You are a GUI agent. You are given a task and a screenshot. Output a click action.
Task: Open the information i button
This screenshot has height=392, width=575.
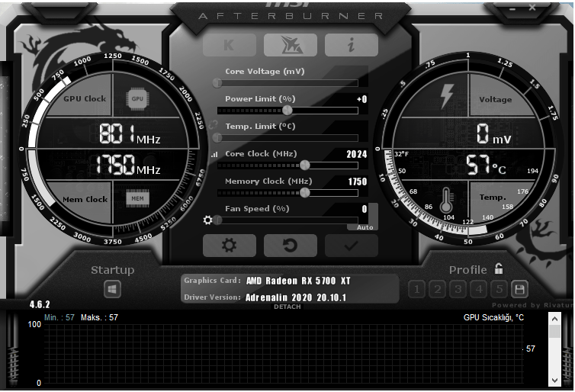352,45
